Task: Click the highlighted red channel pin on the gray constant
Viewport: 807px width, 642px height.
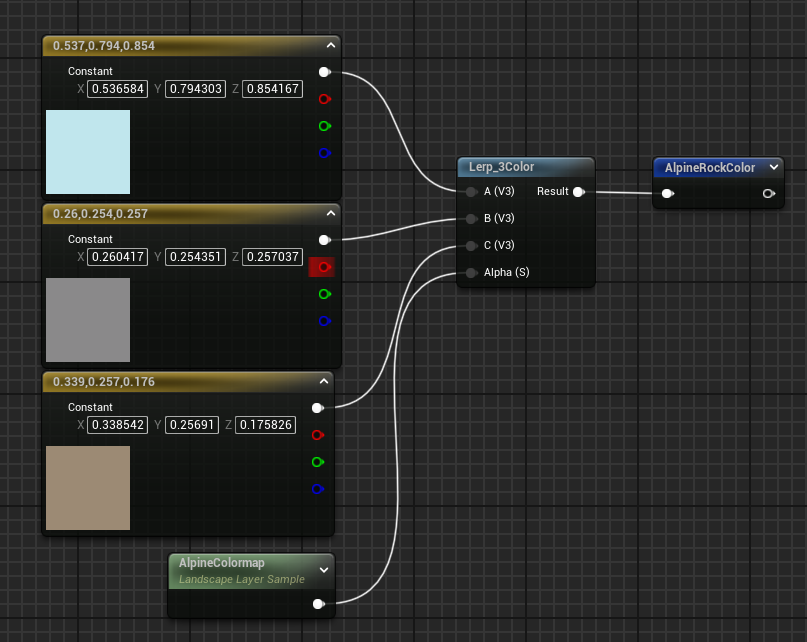Action: (x=322, y=267)
